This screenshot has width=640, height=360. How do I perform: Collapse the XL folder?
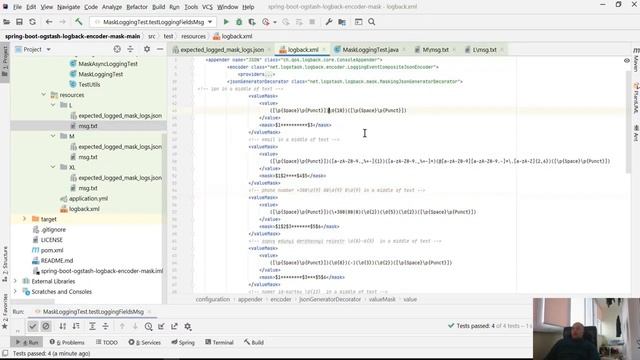[x=53, y=167]
